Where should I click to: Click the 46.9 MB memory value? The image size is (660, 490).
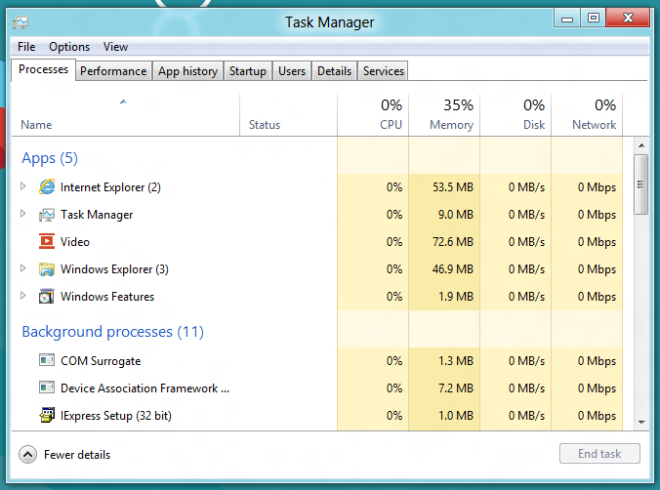pyautogui.click(x=453, y=269)
